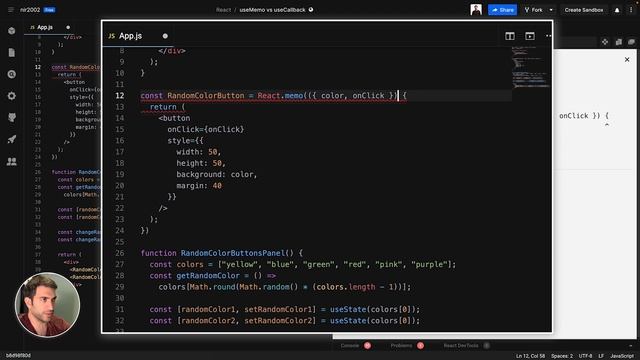
Task: Click the nir2002 username
Action: coord(30,10)
